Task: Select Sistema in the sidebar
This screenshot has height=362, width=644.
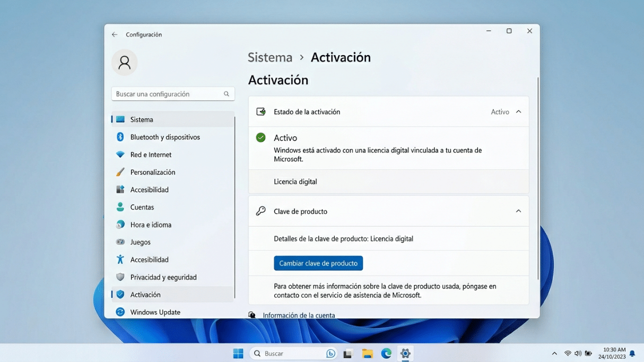Action: tap(172, 119)
